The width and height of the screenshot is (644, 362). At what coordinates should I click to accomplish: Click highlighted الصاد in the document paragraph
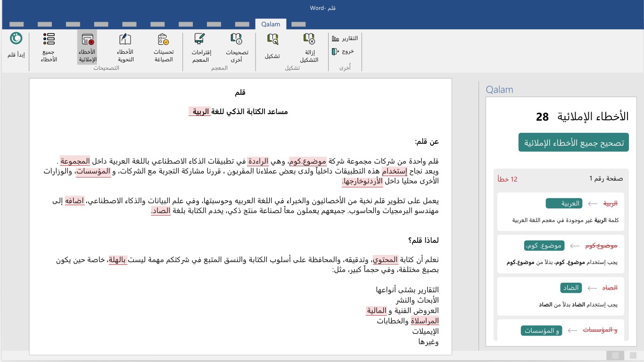(161, 211)
